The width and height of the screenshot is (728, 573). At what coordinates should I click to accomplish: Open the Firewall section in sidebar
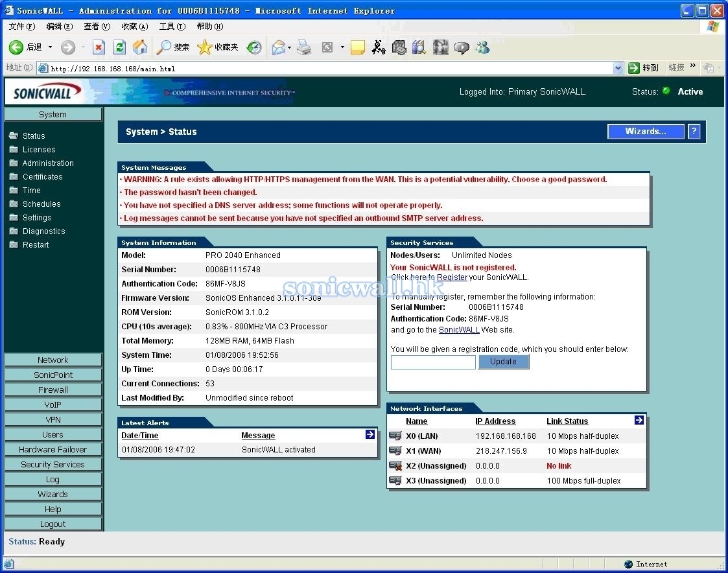[53, 390]
